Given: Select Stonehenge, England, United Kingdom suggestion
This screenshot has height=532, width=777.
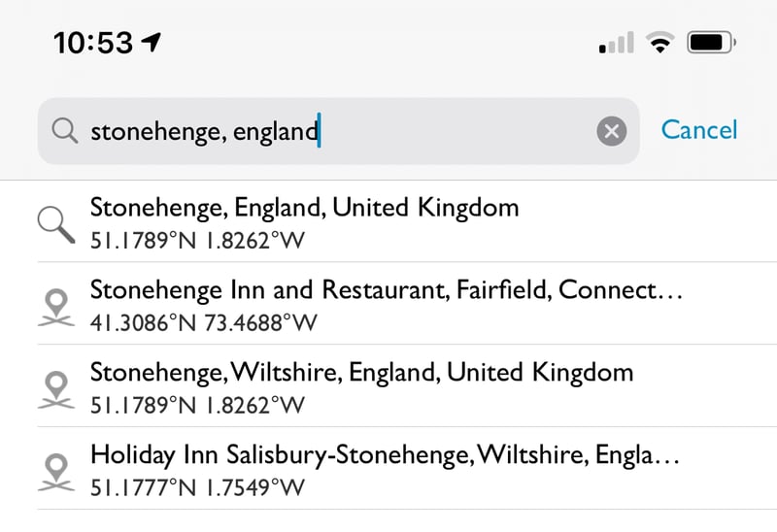Looking at the screenshot, I should pyautogui.click(x=304, y=207).
